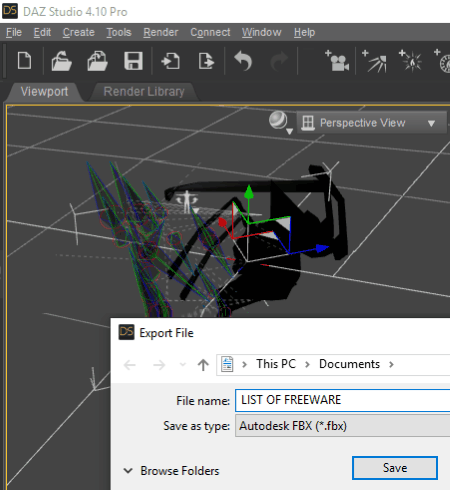
Task: Click Documents in the address path
Action: point(349,364)
